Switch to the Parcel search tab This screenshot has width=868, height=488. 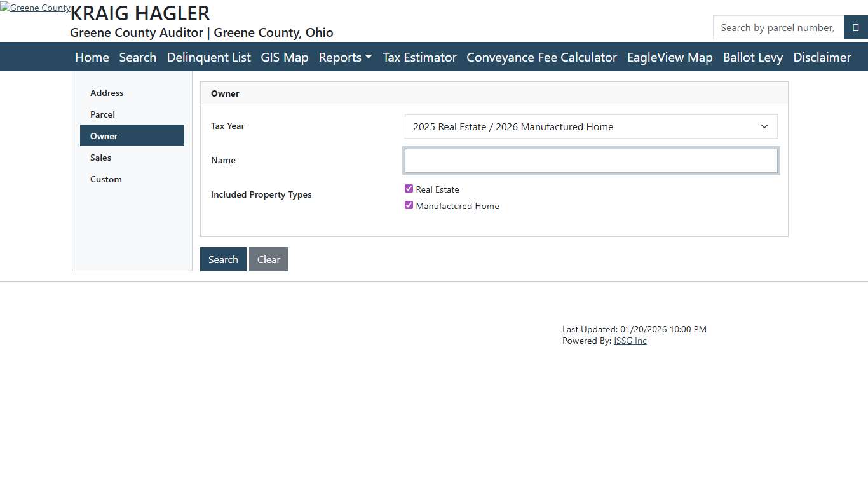point(102,114)
